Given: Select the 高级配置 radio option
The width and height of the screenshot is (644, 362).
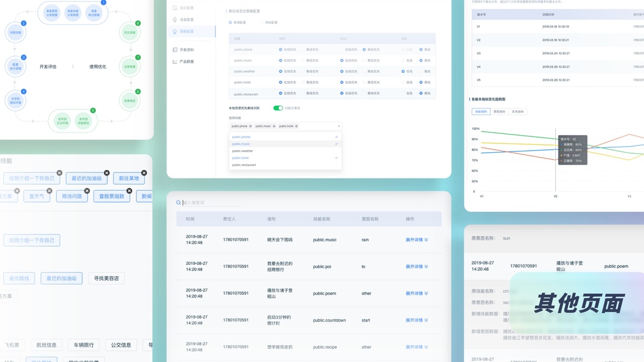Looking at the screenshot, I should [x=262, y=22].
